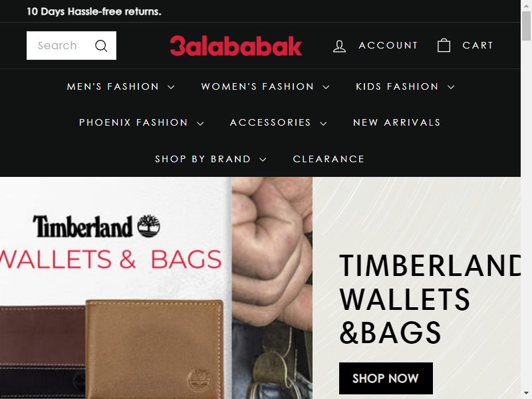Viewport: 532px width, 399px height.
Task: Open the Cart link text
Action: click(x=477, y=45)
